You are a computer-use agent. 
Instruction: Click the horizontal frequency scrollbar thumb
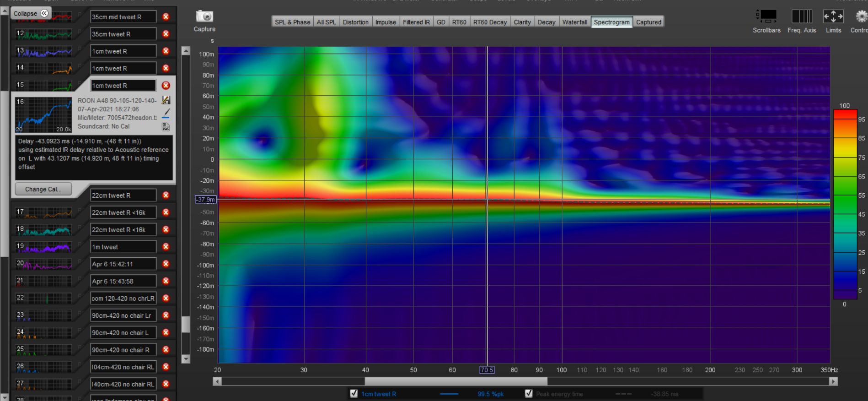455,381
